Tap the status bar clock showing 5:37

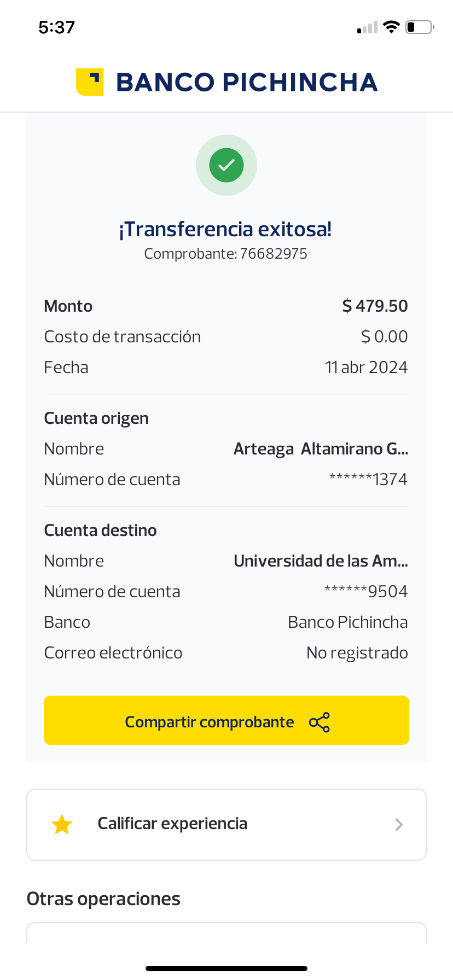[x=57, y=27]
